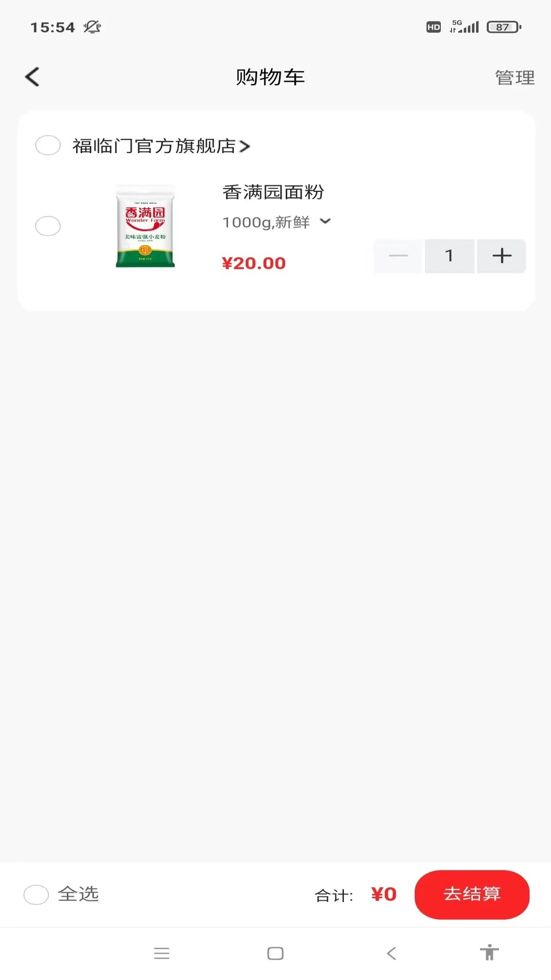Select all items from 福临门官方旗舰店
Viewport: 551px width, 980px height.
[48, 145]
